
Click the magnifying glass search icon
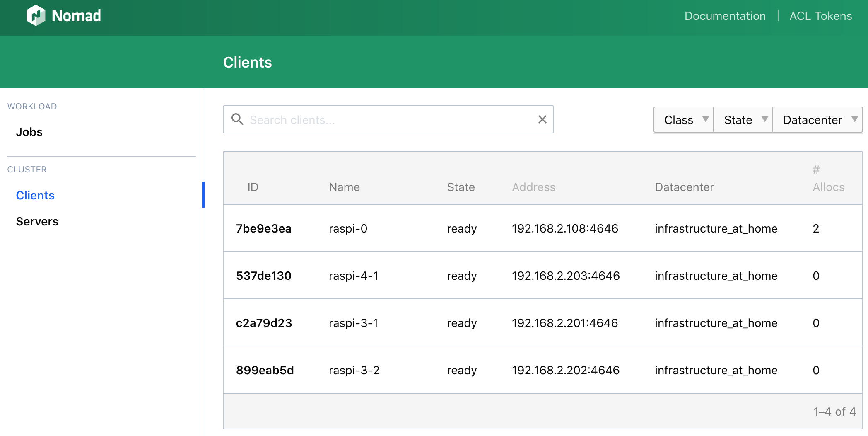point(237,119)
